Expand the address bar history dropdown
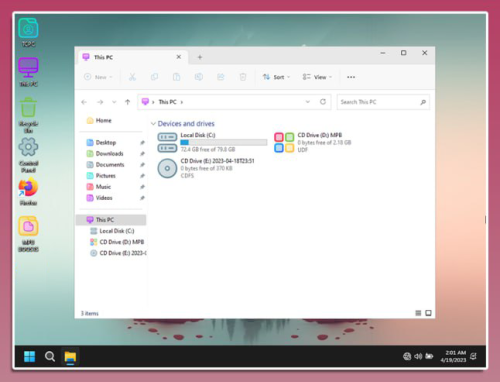The height and width of the screenshot is (382, 500). (x=308, y=102)
